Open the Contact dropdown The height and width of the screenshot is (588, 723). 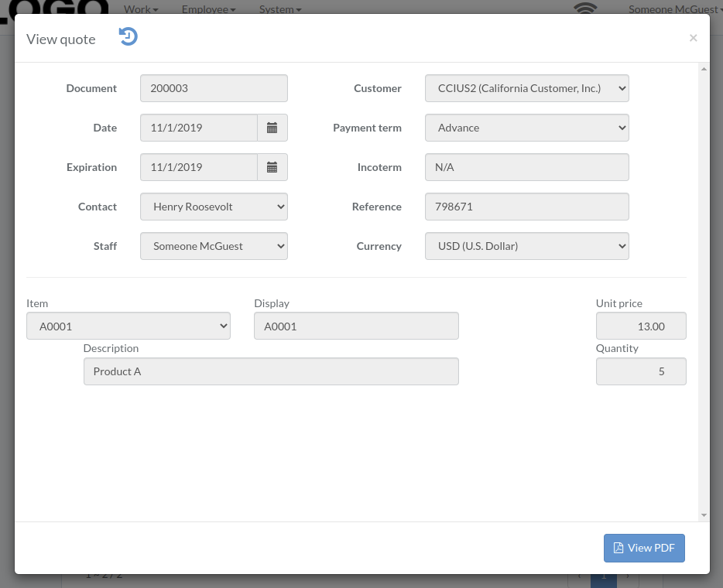(x=214, y=207)
